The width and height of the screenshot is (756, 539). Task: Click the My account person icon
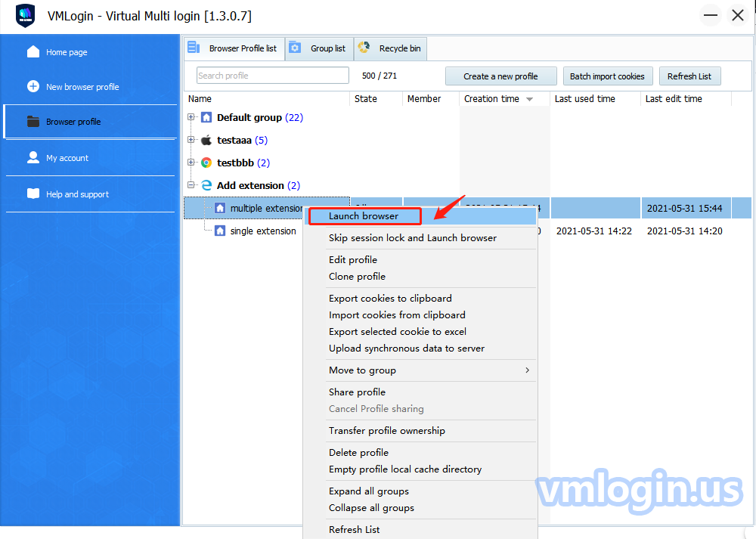pyautogui.click(x=33, y=158)
